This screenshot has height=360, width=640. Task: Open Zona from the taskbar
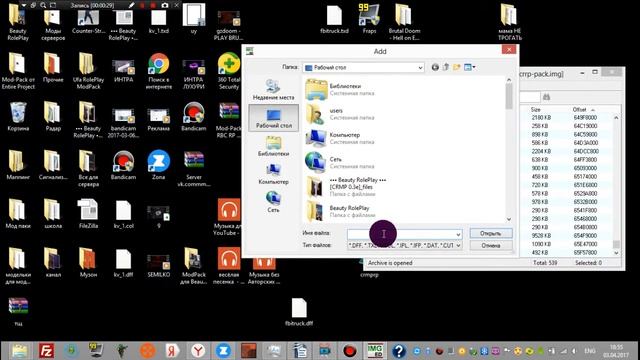point(223,351)
